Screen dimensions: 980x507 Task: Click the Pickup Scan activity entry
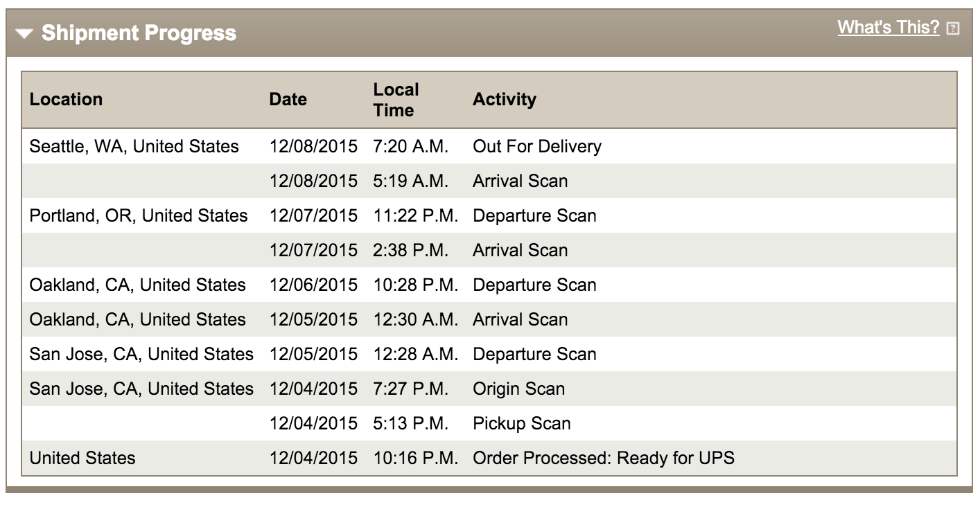pyautogui.click(x=521, y=423)
